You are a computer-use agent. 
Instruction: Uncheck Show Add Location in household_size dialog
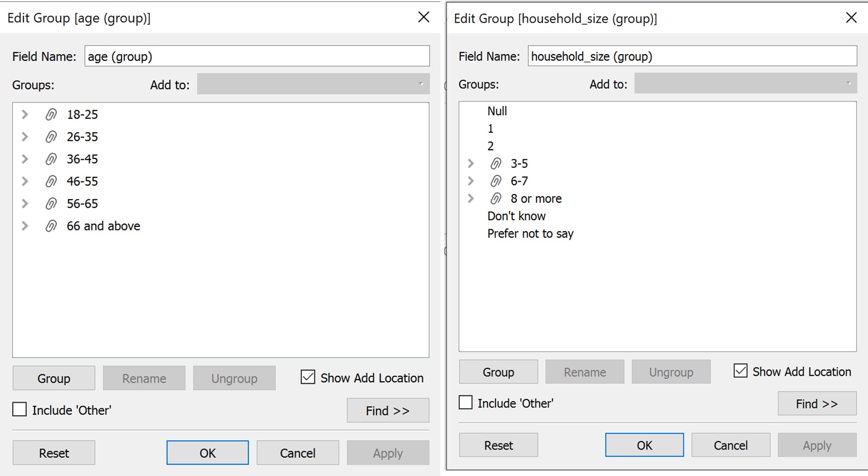(740, 371)
